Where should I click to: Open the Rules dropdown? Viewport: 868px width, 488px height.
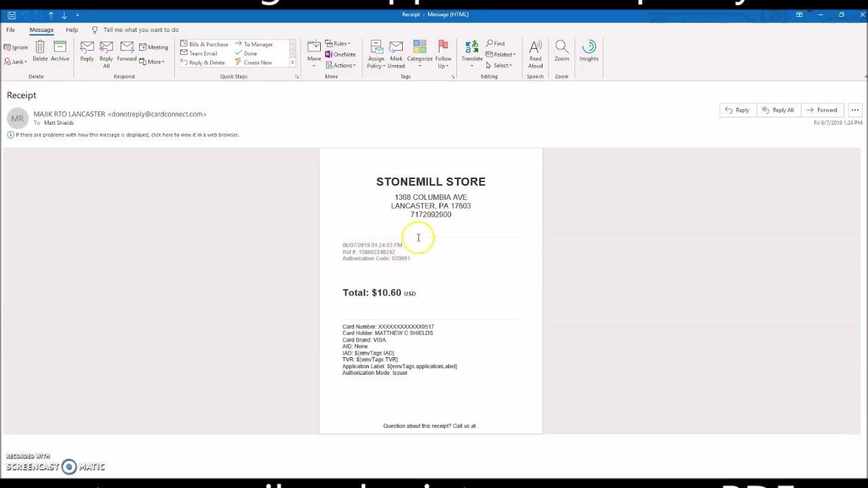[x=338, y=44]
